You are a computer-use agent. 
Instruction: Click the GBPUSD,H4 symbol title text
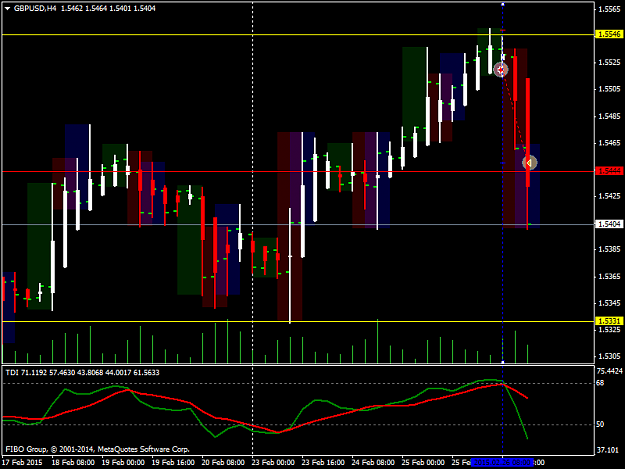pos(35,8)
